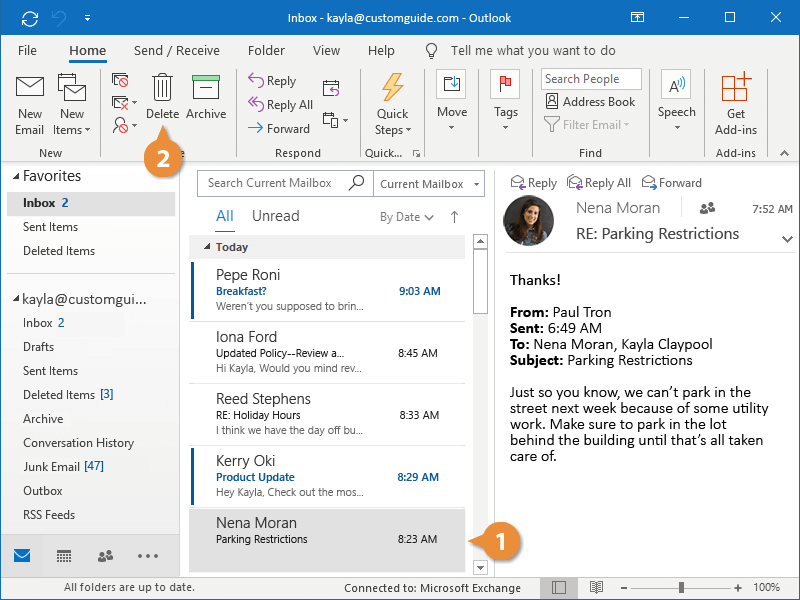
Task: Click Forward in the reading pane
Action: 671,183
